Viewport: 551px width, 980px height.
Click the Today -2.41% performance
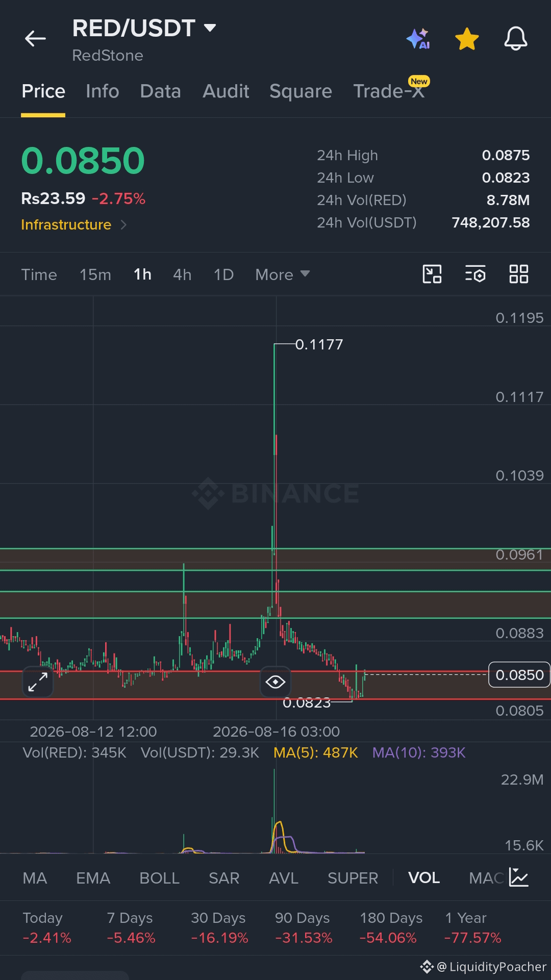[x=47, y=927]
